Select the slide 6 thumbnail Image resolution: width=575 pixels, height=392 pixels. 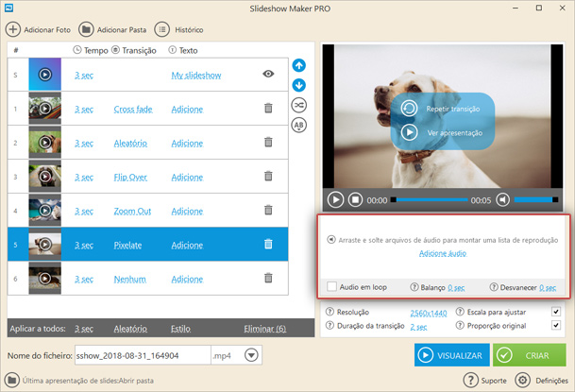pos(45,278)
